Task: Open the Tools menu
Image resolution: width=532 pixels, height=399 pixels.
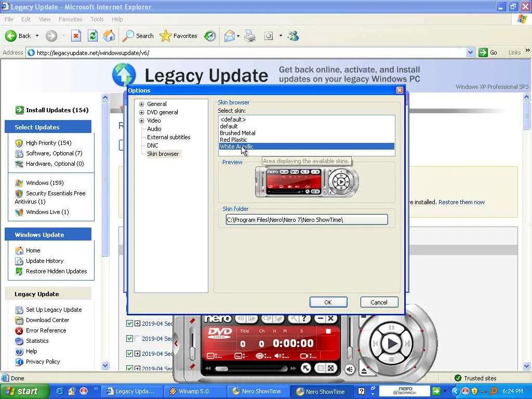Action: [x=97, y=19]
